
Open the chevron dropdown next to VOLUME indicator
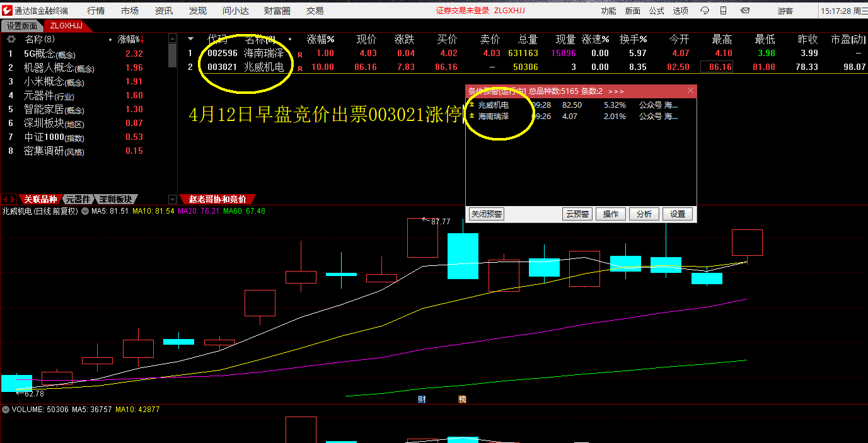(x=6, y=410)
